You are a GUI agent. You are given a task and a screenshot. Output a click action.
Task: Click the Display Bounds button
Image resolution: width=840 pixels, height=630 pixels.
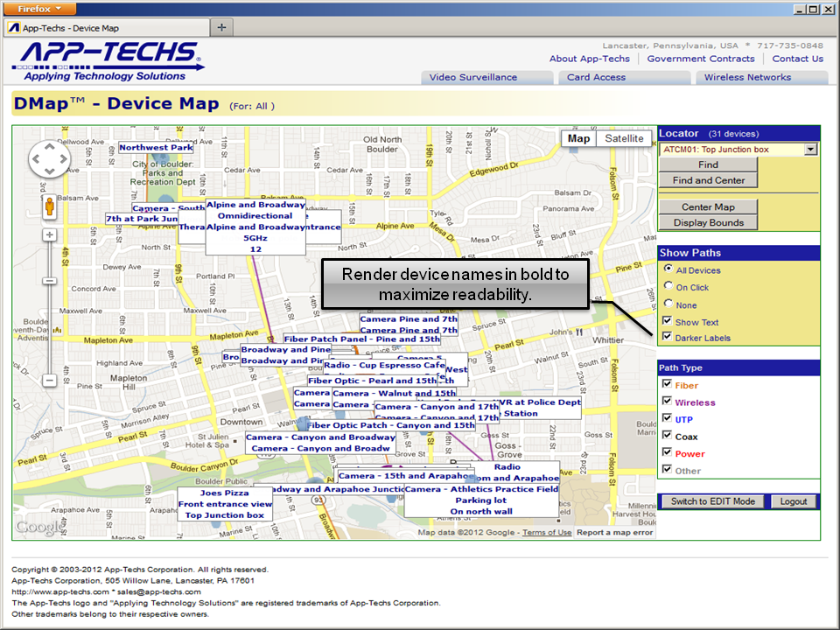point(708,222)
